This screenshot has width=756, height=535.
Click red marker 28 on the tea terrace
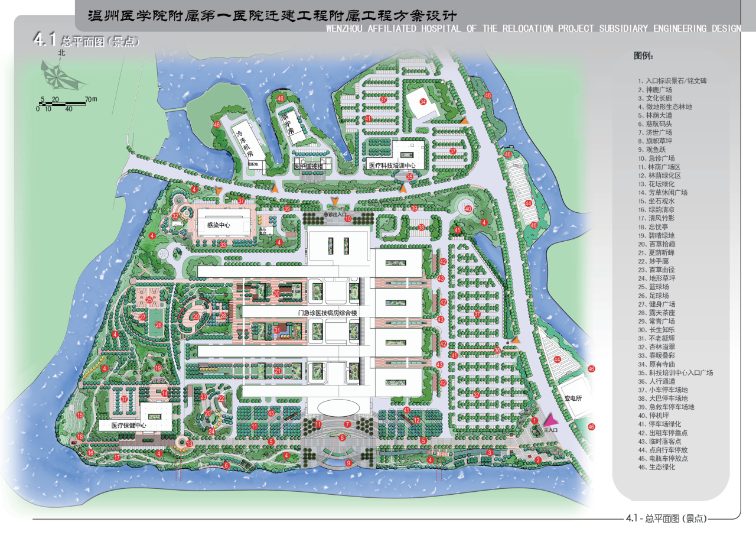coord(223,316)
